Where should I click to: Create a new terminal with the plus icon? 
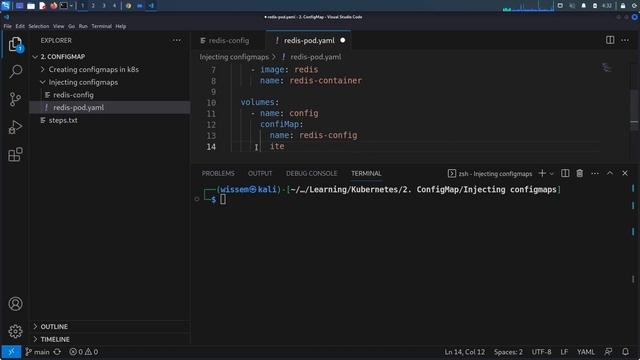(x=542, y=173)
